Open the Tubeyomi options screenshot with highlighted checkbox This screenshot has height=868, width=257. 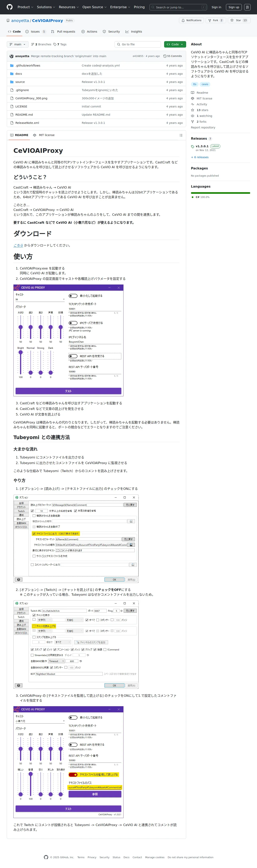click(x=76, y=539)
